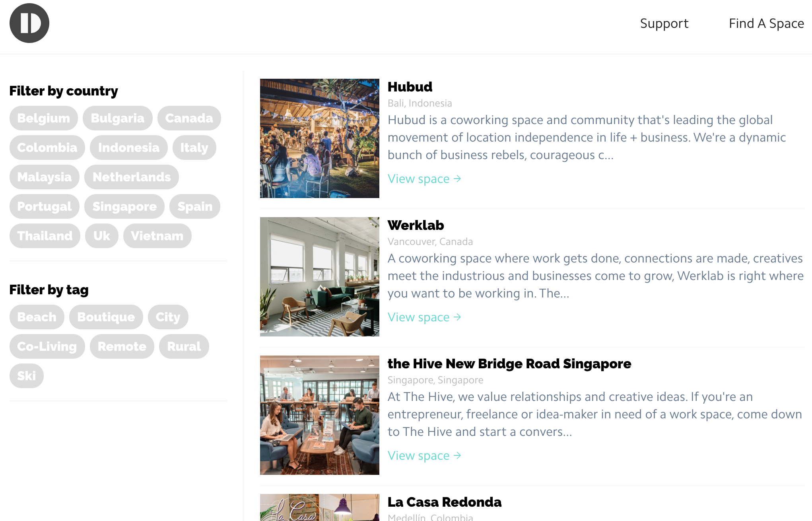Toggle the Beach tag filter
The width and height of the screenshot is (812, 521).
[x=37, y=317]
